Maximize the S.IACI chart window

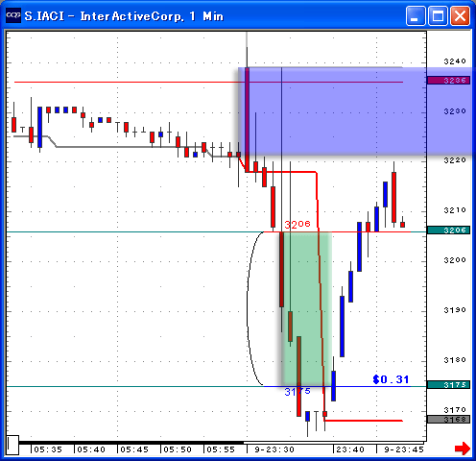[438, 15]
